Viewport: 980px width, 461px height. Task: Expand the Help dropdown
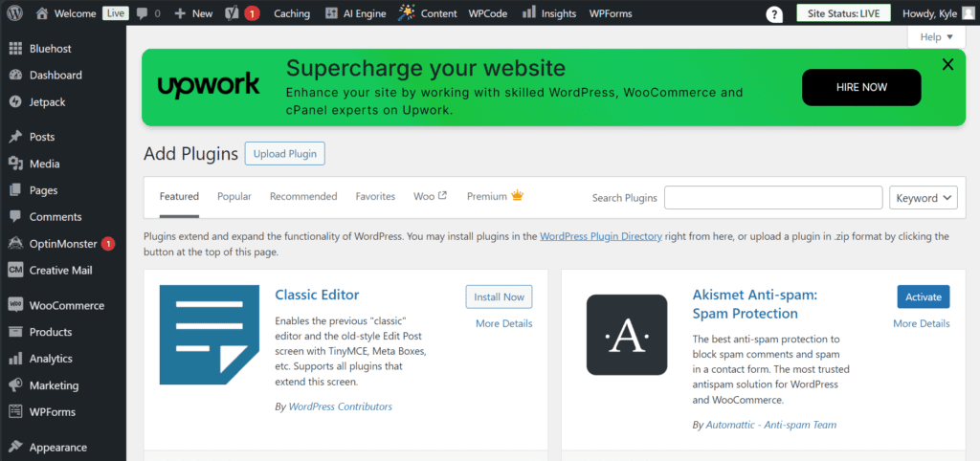pos(936,37)
